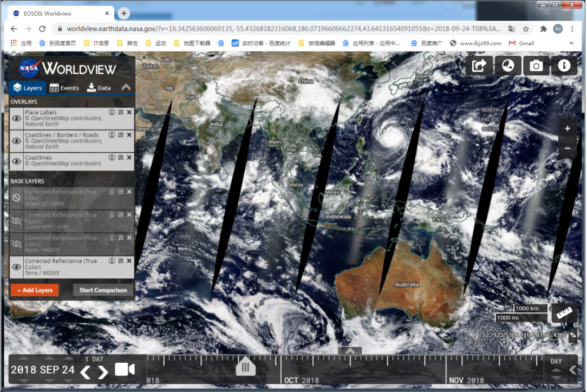The image size is (587, 392).
Task: Switch to the Data tab
Action: point(99,88)
